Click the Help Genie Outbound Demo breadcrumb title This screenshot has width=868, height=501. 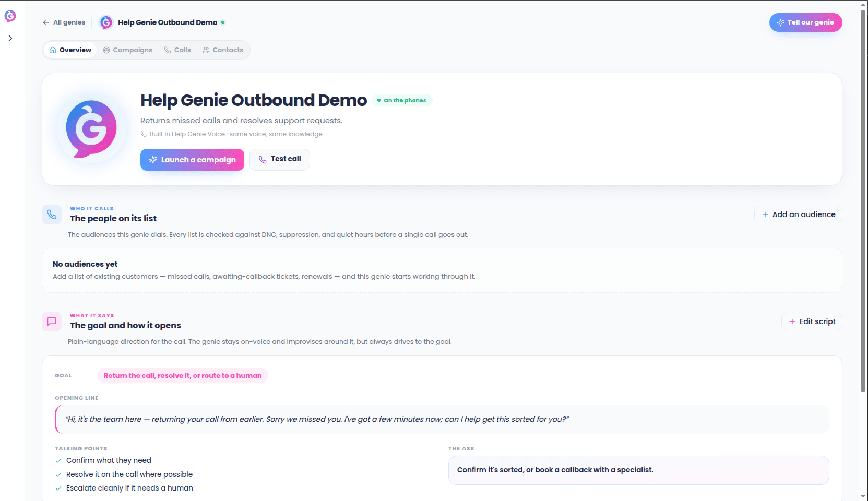[x=168, y=22]
